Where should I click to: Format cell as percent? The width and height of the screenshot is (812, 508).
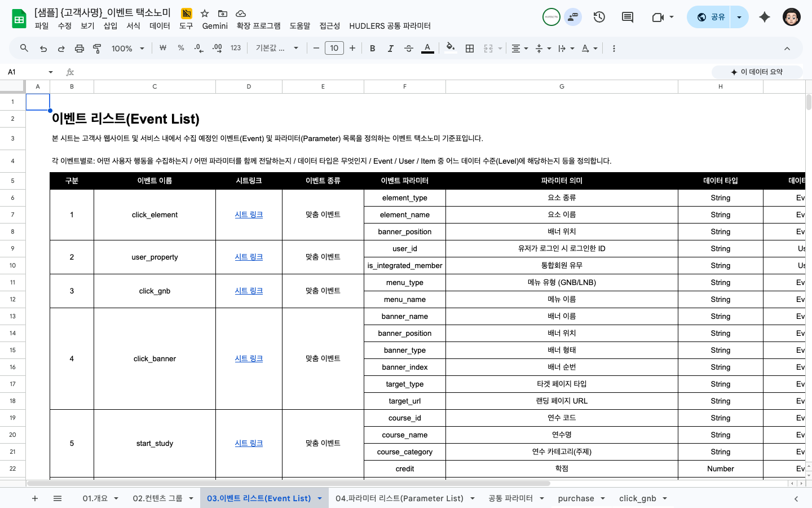[x=181, y=49]
